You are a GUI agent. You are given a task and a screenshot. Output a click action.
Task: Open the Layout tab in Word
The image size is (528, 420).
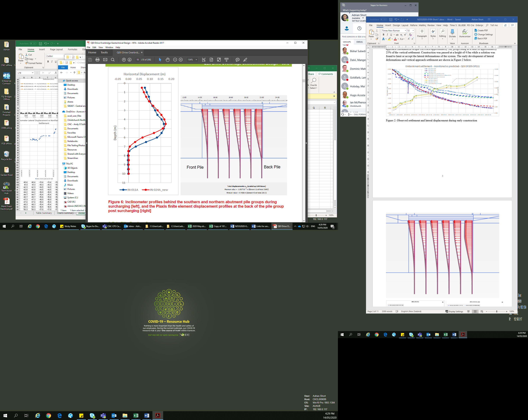click(x=405, y=25)
